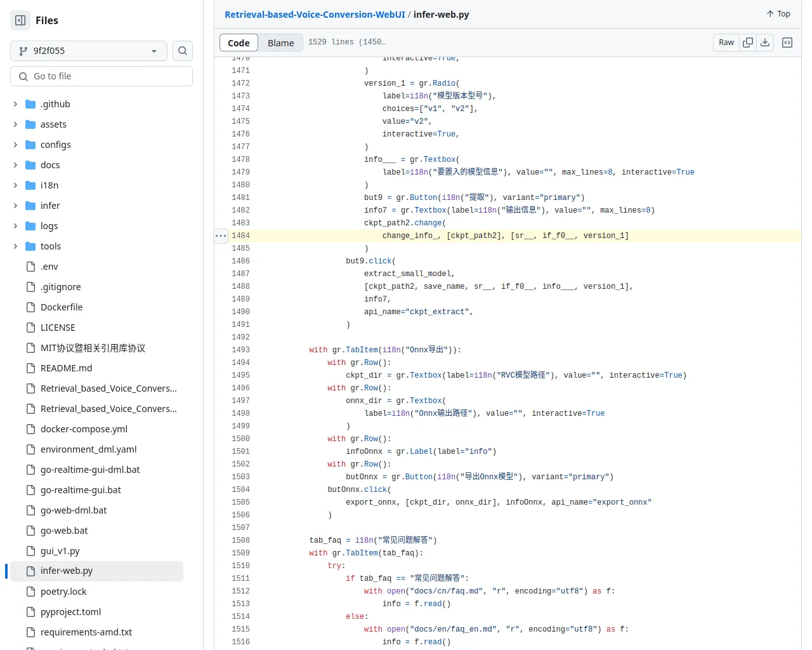Click the docker-compose.yml file icon
This screenshot has height=650, width=812.
pos(30,429)
